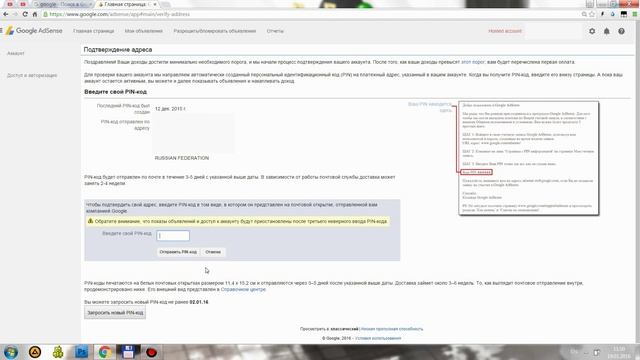
Task: Click the red account ID text in header
Action: coord(505,31)
